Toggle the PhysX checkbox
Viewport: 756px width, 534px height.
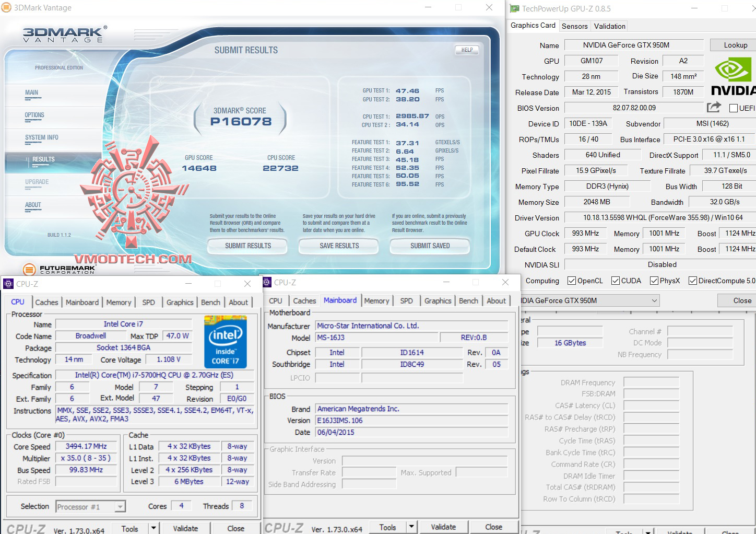654,281
